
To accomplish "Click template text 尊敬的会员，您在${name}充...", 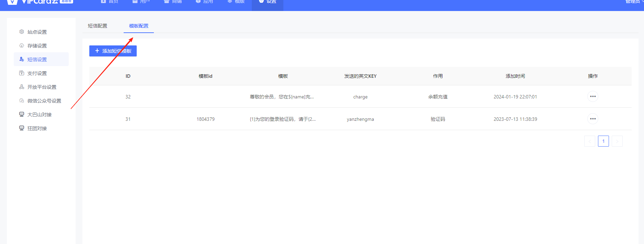I will (x=282, y=97).
